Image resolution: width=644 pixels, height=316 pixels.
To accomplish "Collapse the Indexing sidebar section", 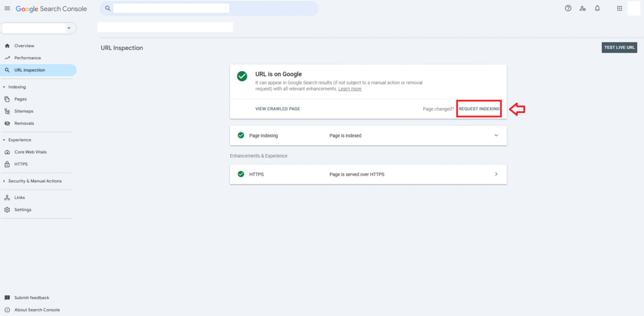I will click(5, 87).
